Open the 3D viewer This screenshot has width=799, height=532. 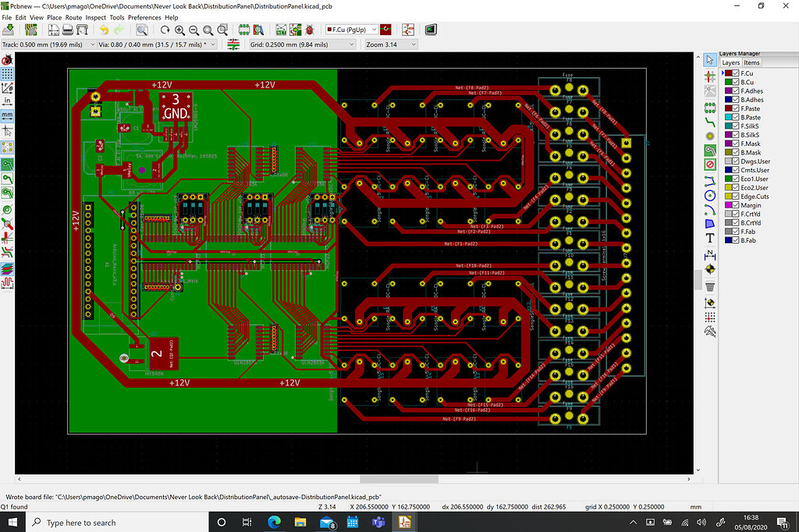431,30
